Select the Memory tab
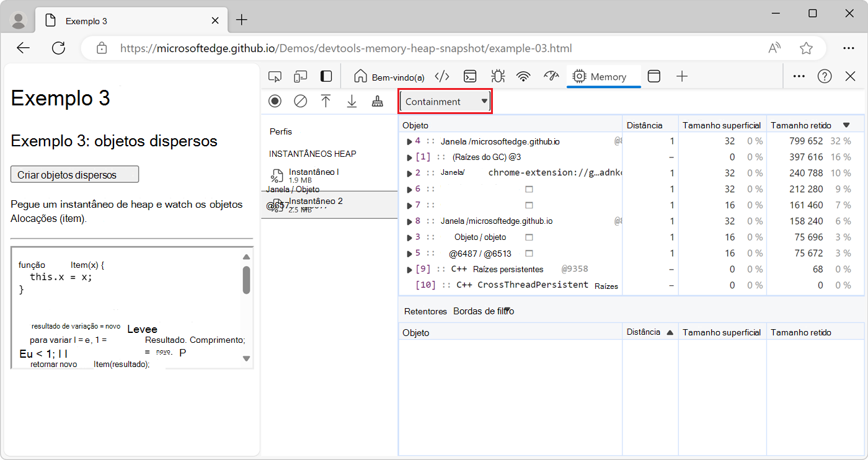This screenshot has width=868, height=460. (603, 77)
